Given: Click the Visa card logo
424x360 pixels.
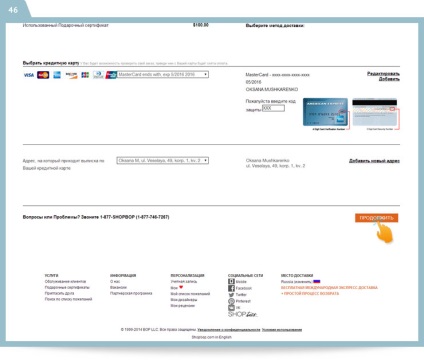Looking at the screenshot, I should [x=29, y=75].
